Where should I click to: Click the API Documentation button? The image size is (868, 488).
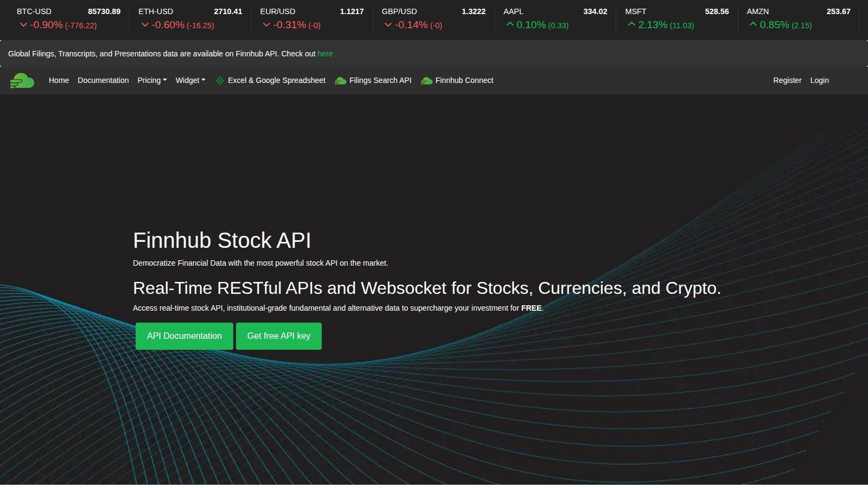point(184,336)
